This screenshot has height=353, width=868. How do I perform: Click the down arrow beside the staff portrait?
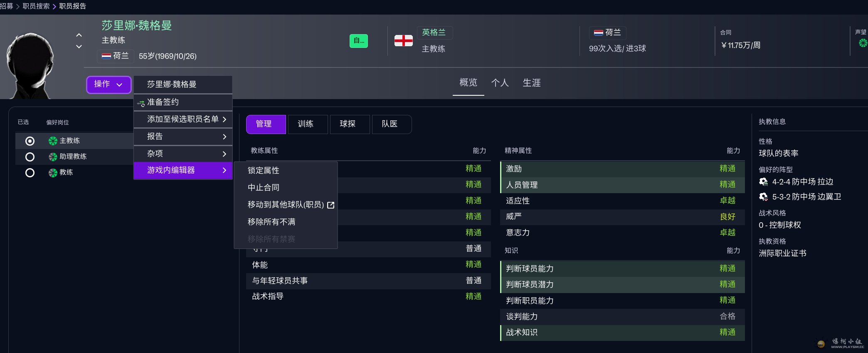pos(79,47)
